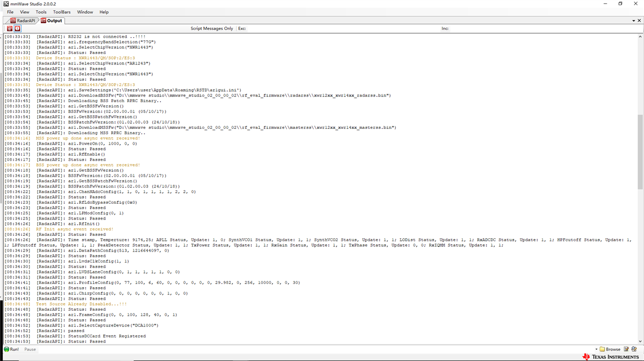644x361 pixels.
Task: Select 'StatusDCCard Event Registered' line
Action: (75, 336)
